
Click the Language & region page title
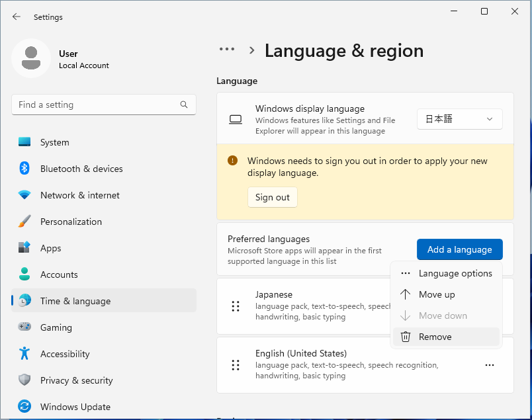click(344, 51)
